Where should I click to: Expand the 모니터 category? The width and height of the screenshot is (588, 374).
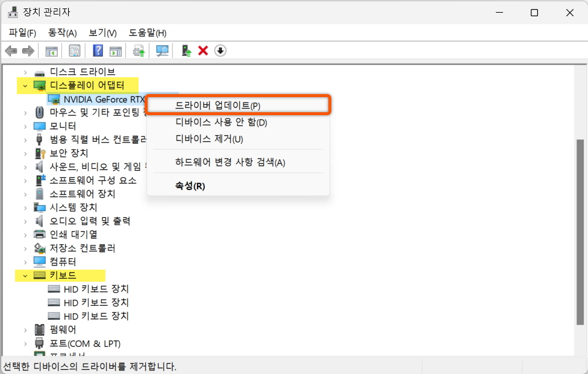click(x=24, y=126)
